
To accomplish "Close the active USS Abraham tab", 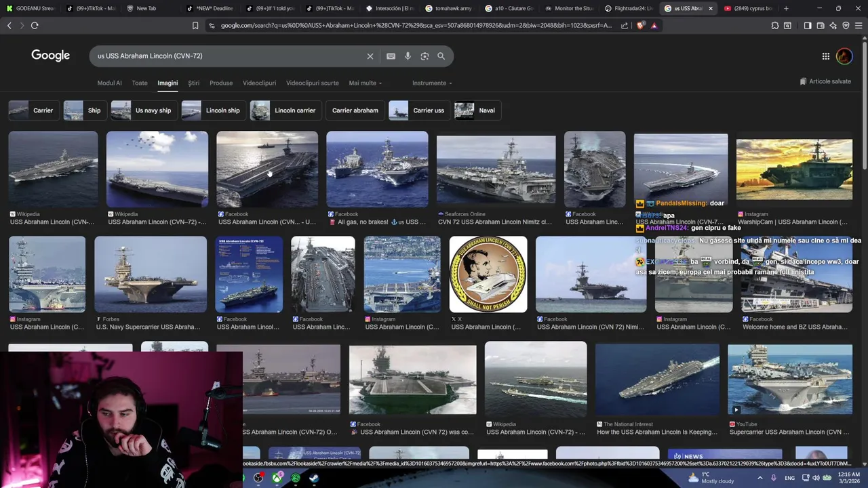I will click(710, 8).
